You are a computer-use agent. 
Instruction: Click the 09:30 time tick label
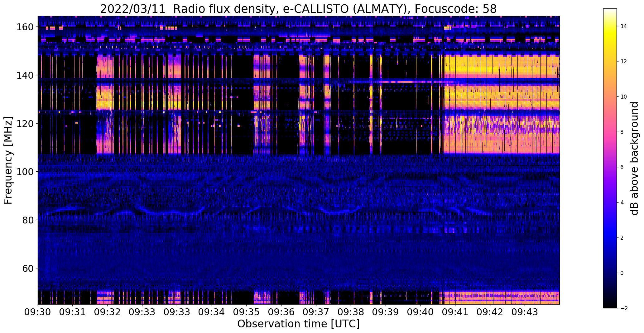pos(38,311)
